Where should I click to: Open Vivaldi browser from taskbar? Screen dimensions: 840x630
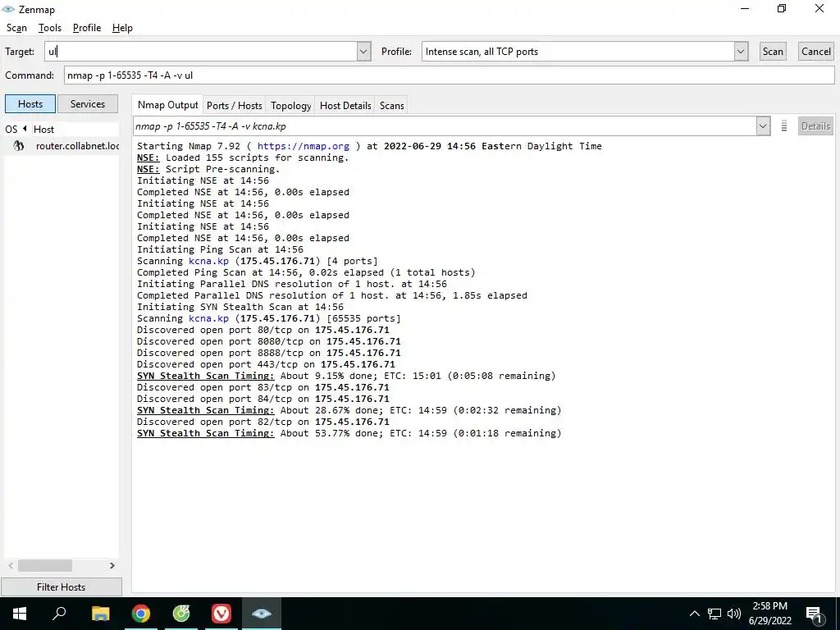[x=221, y=614]
